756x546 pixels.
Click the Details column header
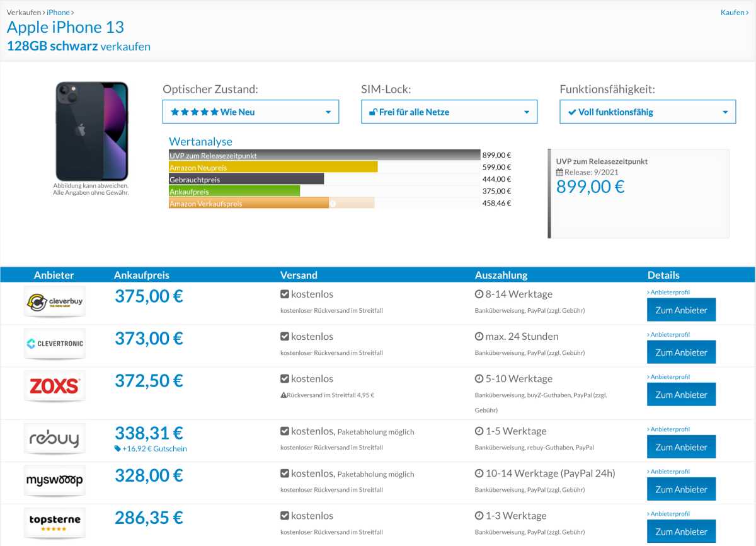click(x=663, y=275)
